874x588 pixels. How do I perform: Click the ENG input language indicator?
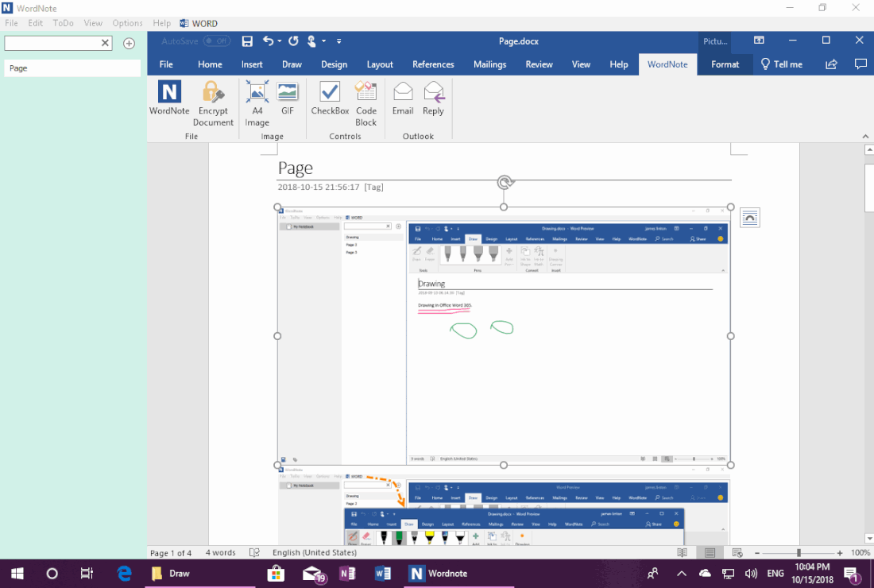click(x=775, y=574)
